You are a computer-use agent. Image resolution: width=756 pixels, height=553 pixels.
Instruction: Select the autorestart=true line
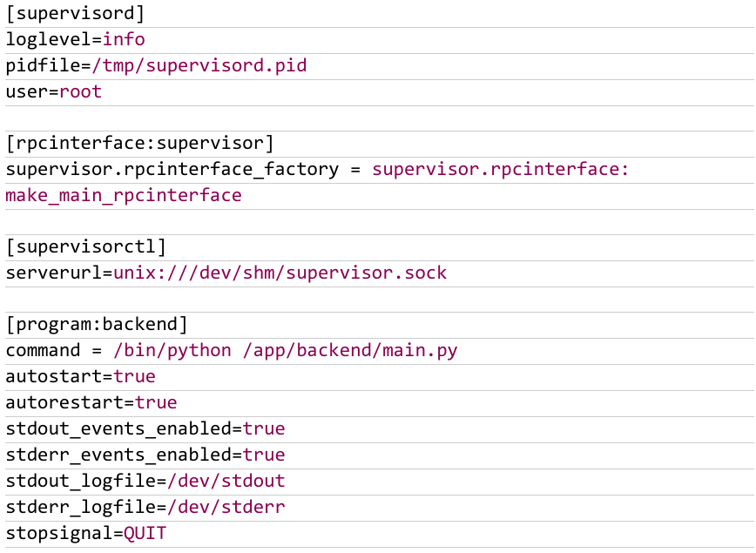pos(91,402)
